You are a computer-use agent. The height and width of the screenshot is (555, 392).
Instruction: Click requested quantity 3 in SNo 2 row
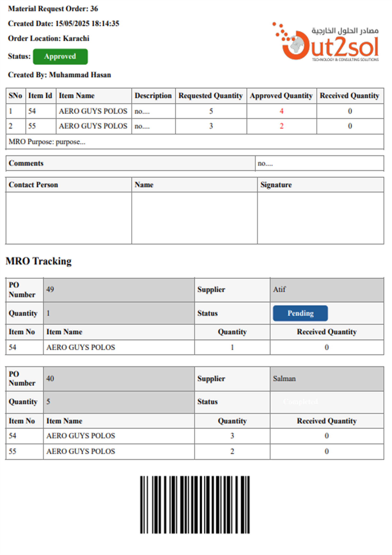click(x=211, y=126)
